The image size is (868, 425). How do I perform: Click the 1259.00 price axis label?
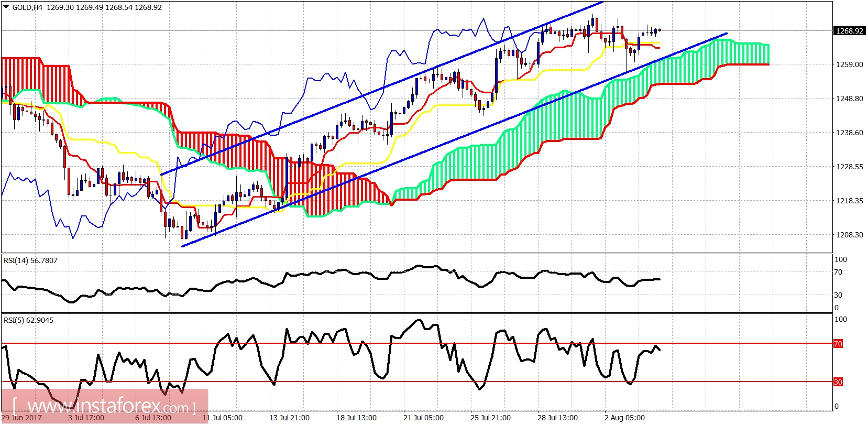(850, 64)
